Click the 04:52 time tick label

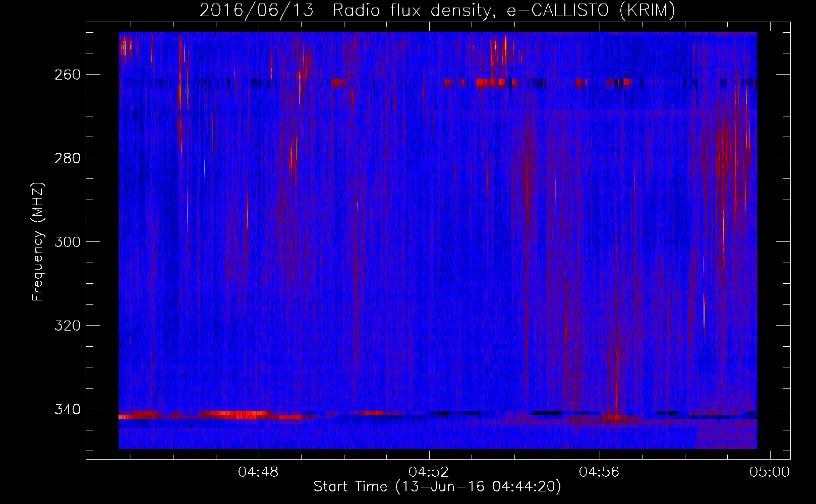pyautogui.click(x=429, y=472)
